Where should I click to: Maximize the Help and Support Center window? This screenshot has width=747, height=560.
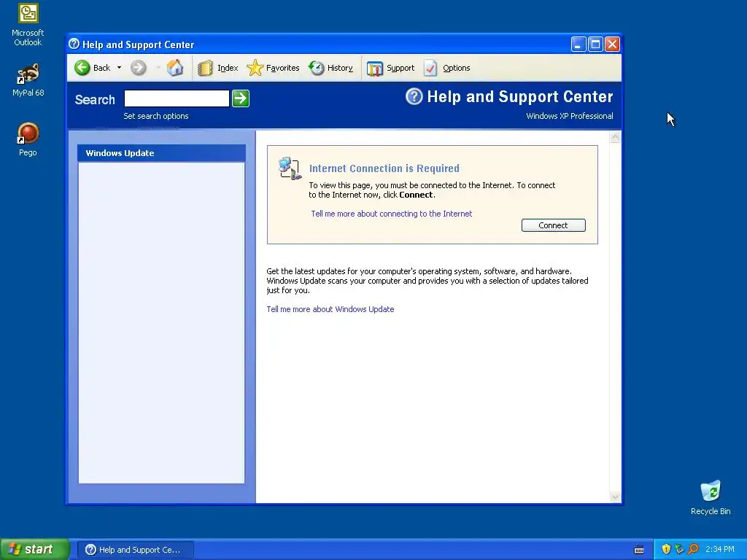[x=595, y=44]
